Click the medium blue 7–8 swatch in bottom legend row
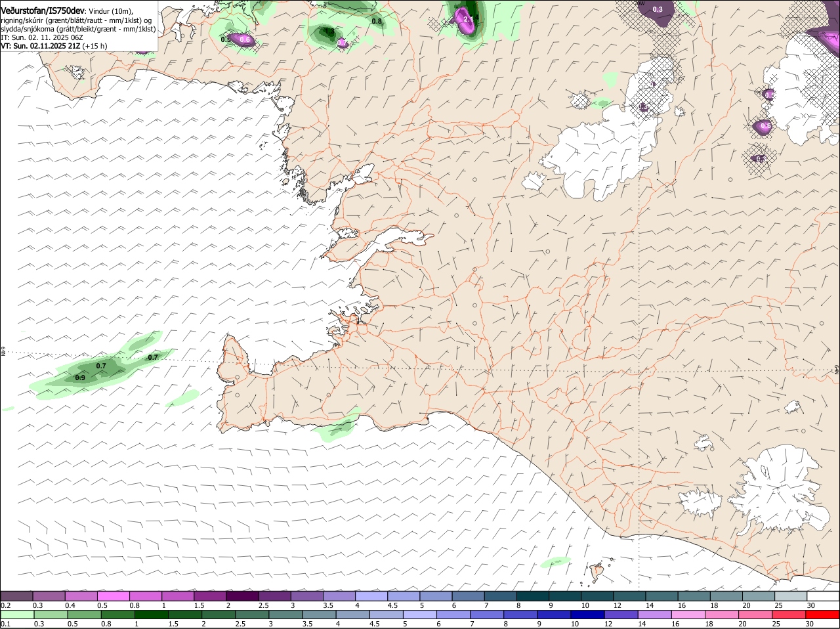Screen dimensions: 840x629 point(488,614)
